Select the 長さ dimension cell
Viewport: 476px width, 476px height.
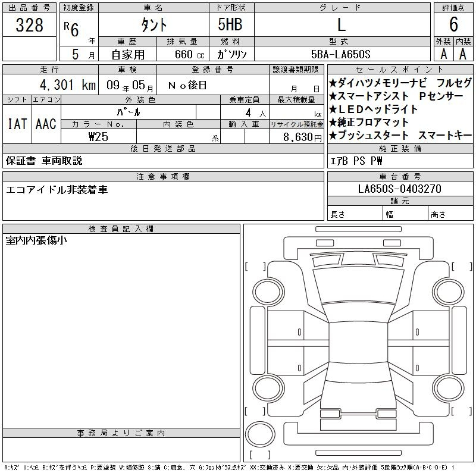355,214
